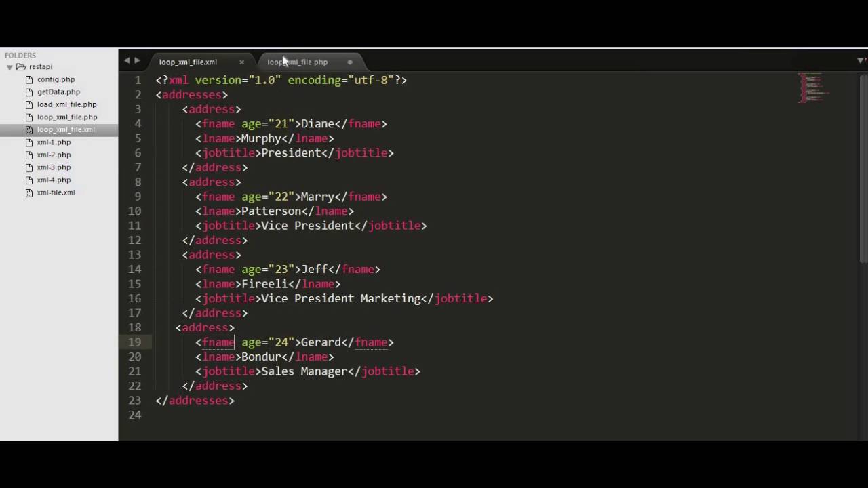Viewport: 868px width, 488px height.
Task: Click the closing addresses tag
Action: coord(195,401)
